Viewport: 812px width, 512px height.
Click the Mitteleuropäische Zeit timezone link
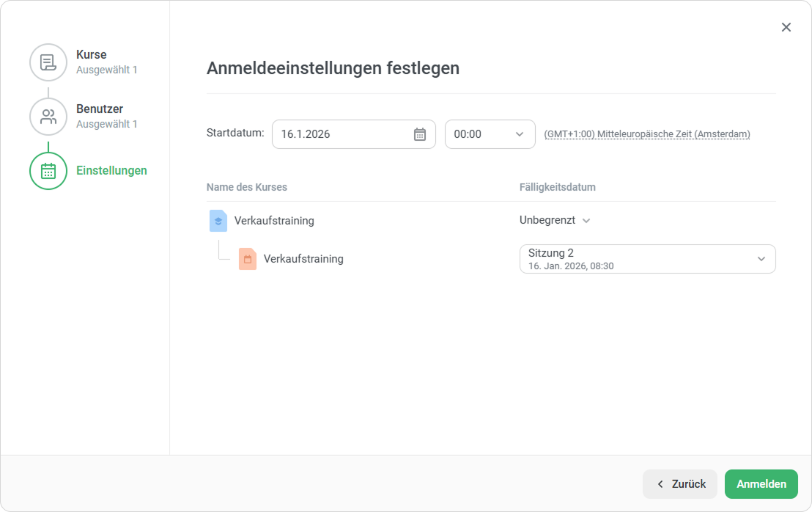[x=646, y=134]
